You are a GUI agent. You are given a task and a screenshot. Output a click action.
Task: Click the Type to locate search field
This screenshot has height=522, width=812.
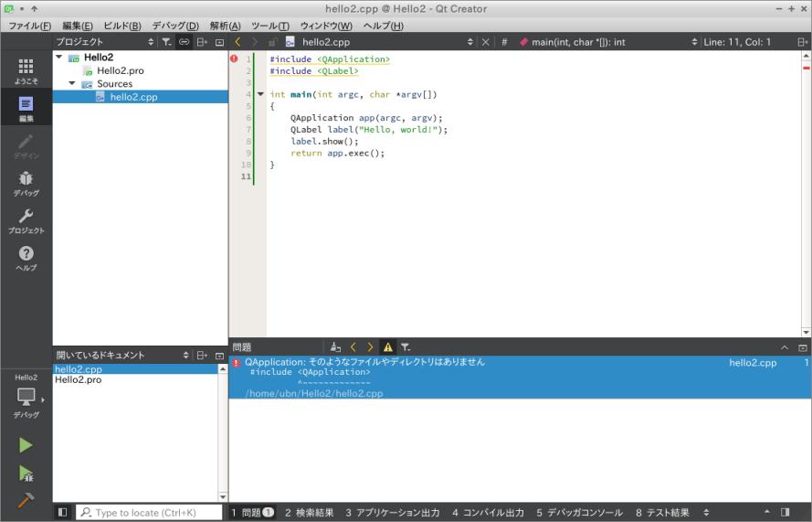click(149, 512)
